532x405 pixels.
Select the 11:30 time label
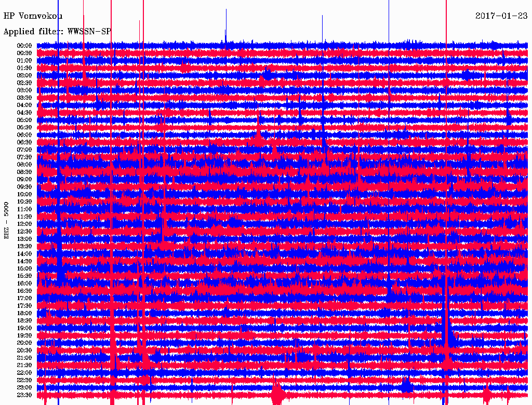[24, 217]
